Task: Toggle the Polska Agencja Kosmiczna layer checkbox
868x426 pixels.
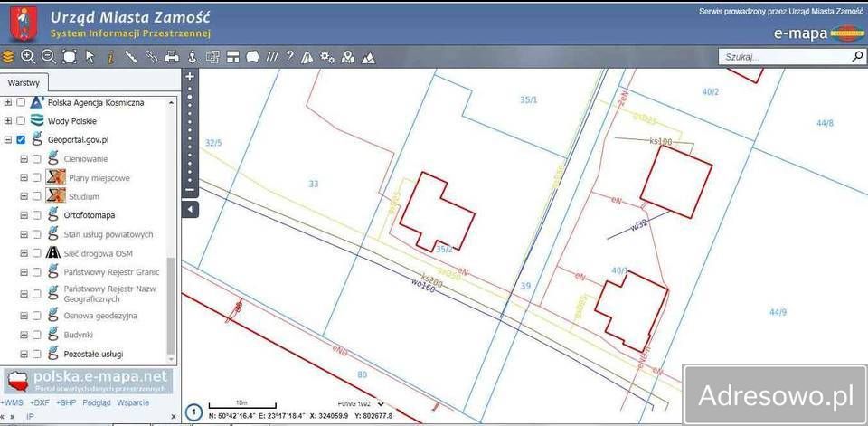Action: point(21,102)
